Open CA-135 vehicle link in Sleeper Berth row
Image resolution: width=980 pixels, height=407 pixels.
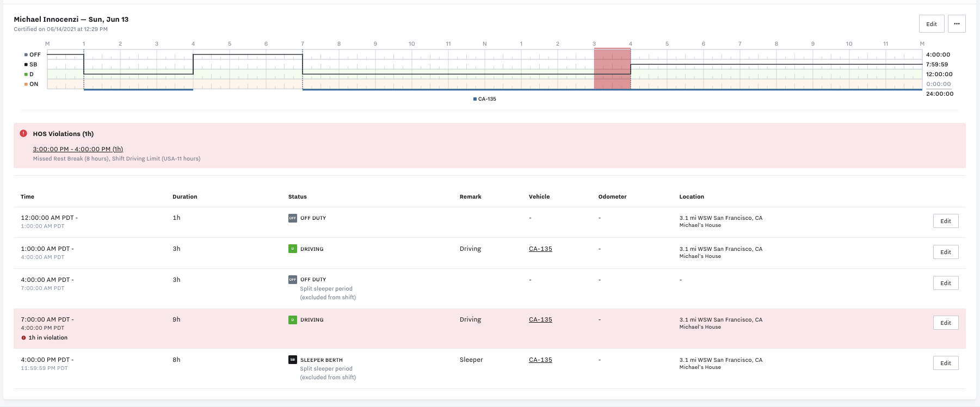[540, 360]
